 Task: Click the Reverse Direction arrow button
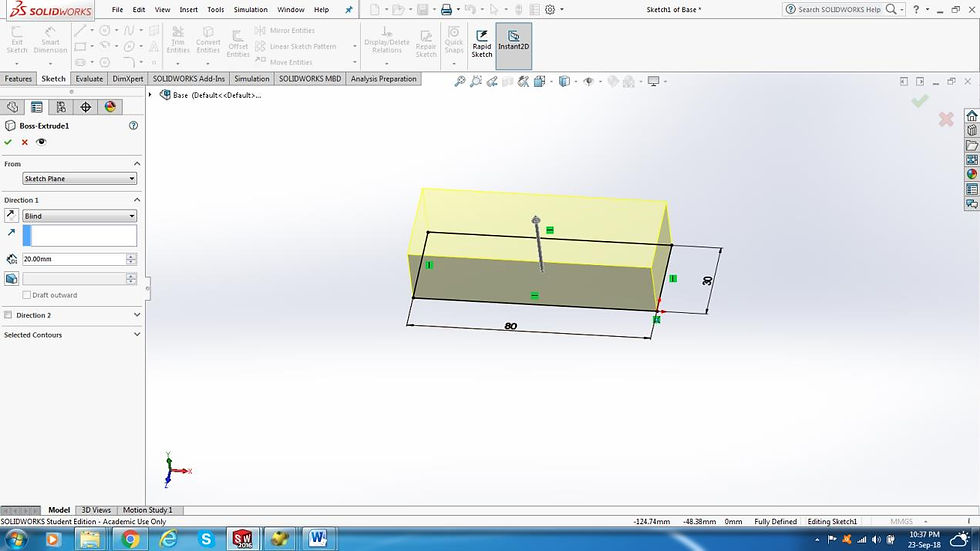point(11,216)
